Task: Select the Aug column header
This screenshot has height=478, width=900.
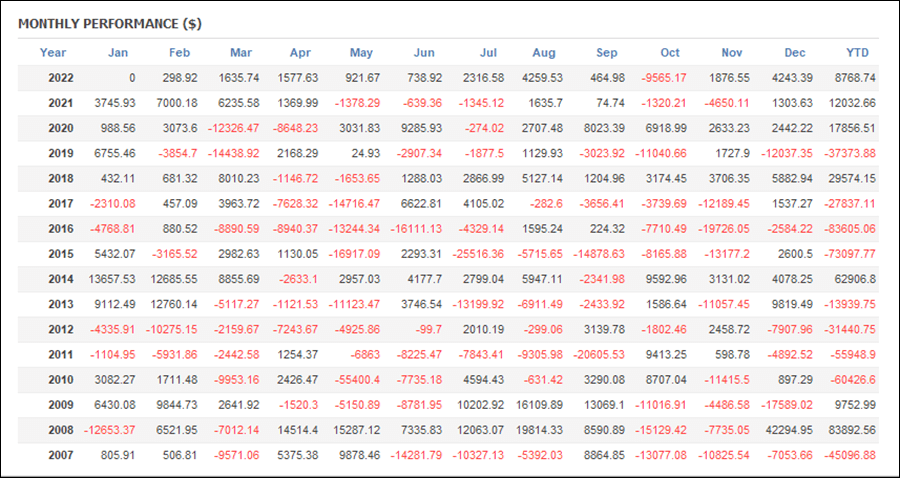Action: (544, 53)
